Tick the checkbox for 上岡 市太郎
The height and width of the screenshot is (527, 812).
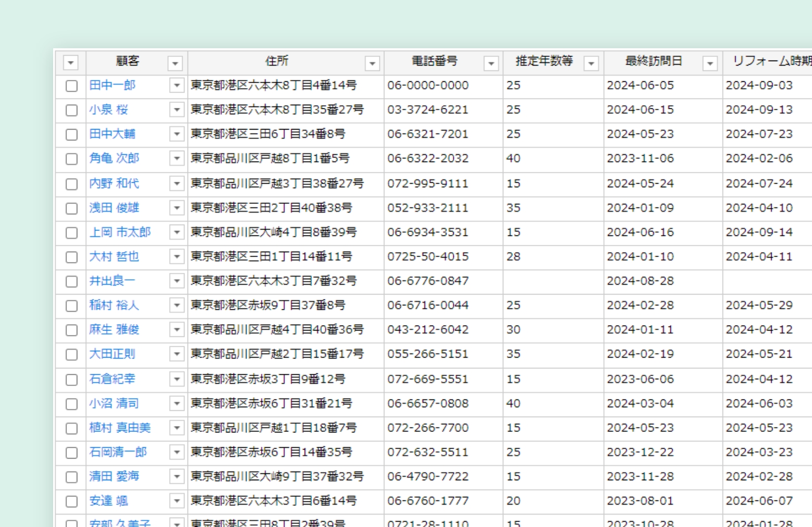(71, 232)
